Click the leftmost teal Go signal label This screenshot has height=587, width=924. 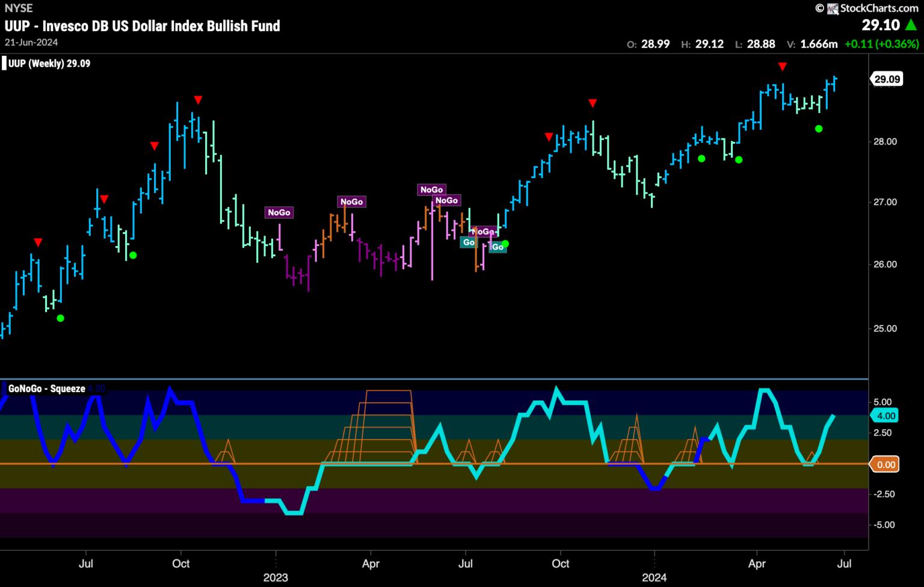click(468, 242)
